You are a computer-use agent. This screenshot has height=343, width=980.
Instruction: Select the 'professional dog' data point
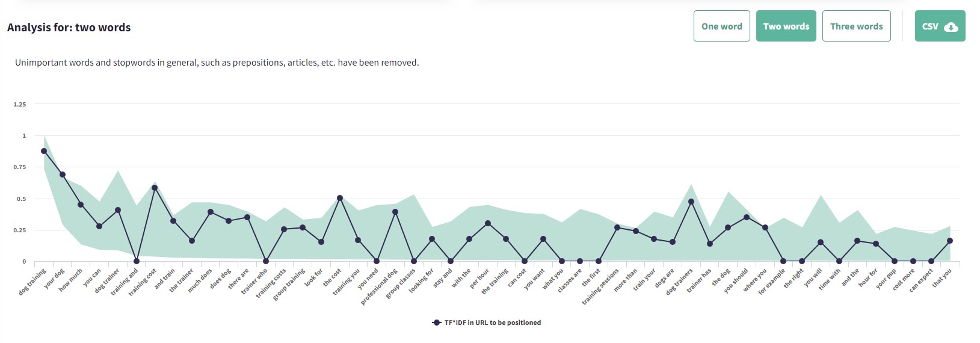click(x=395, y=212)
